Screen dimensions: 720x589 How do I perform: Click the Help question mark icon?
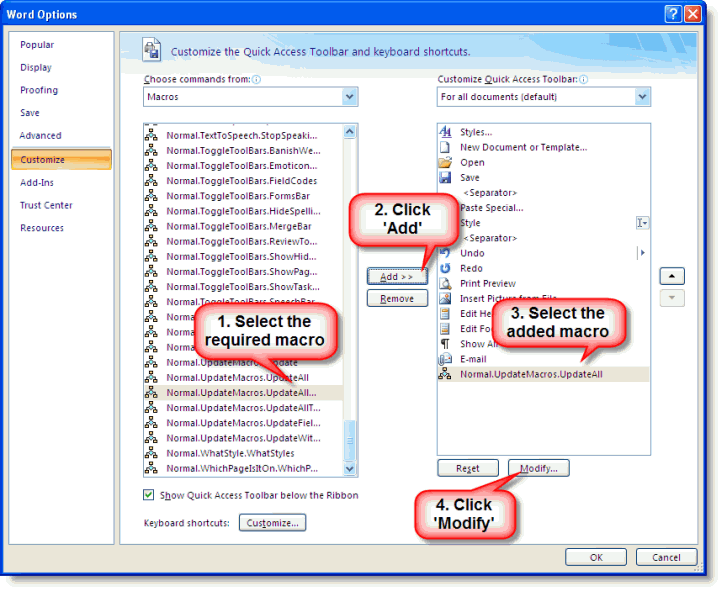(673, 14)
